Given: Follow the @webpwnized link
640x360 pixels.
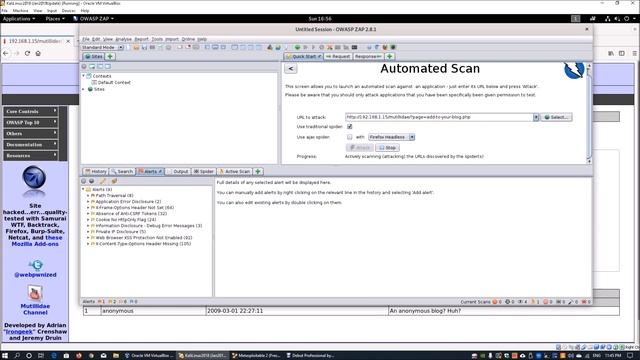Looking at the screenshot, I should (36, 275).
